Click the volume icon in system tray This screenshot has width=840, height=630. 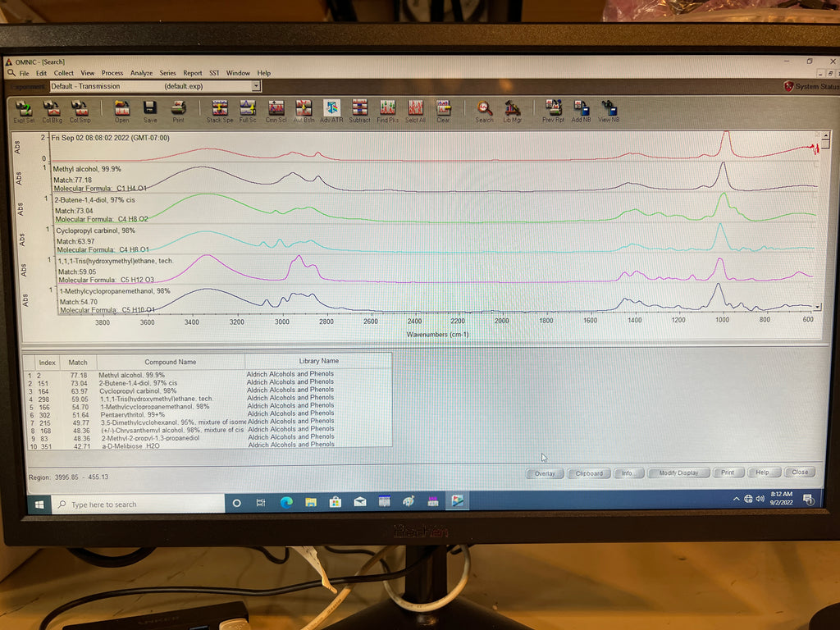760,499
